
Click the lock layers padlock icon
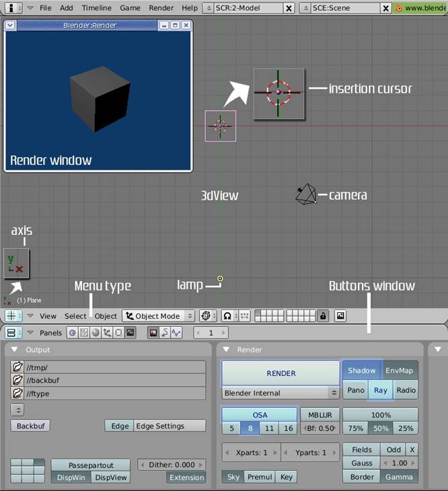coord(324,315)
